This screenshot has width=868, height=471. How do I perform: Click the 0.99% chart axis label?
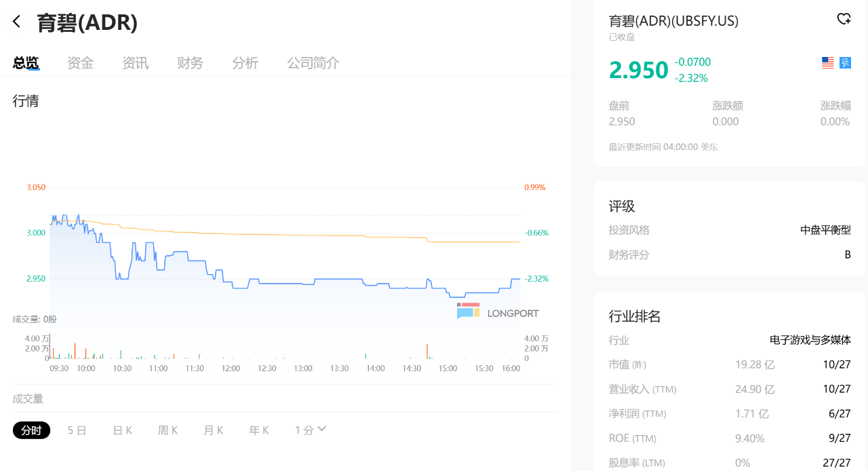535,187
